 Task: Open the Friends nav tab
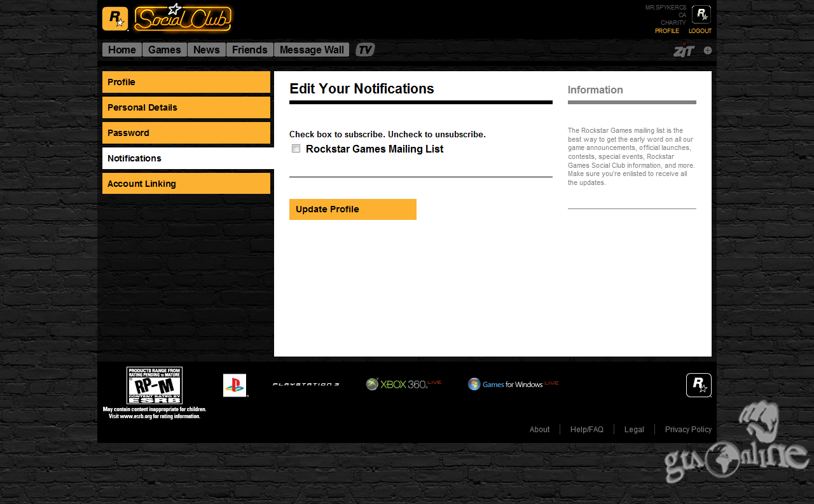tap(250, 50)
